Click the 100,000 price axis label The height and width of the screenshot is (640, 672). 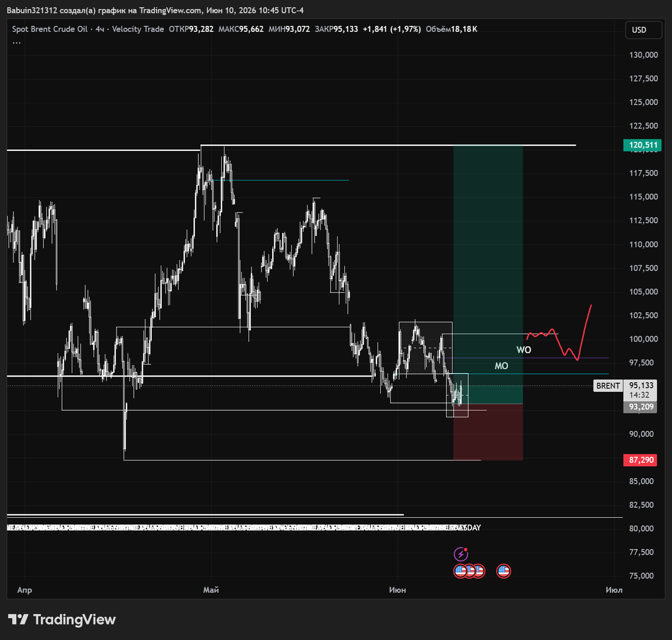click(643, 339)
